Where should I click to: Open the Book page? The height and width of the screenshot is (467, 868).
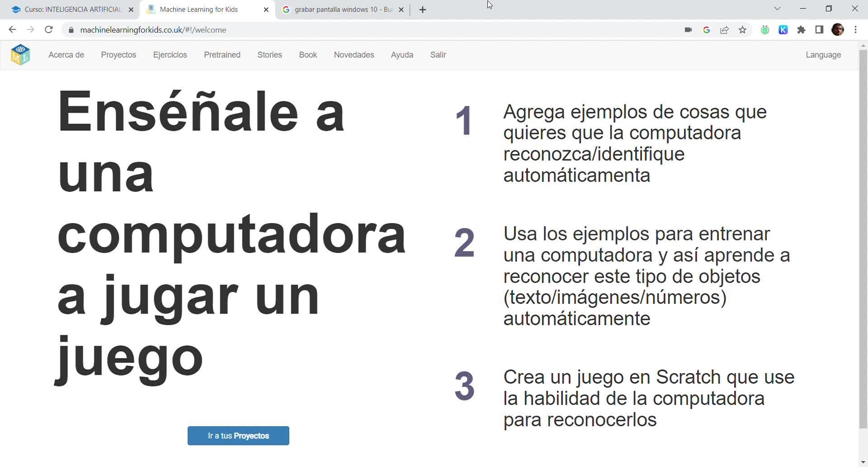[x=308, y=55]
